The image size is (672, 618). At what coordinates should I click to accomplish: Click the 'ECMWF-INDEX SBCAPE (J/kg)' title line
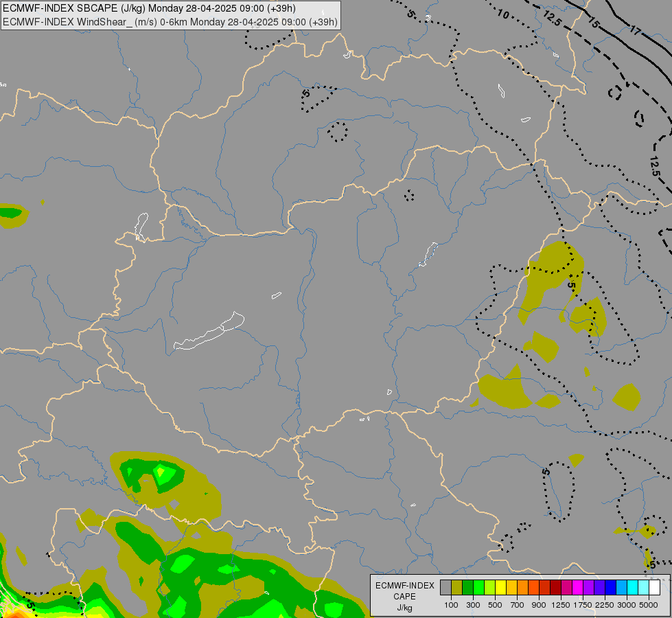coord(150,8)
